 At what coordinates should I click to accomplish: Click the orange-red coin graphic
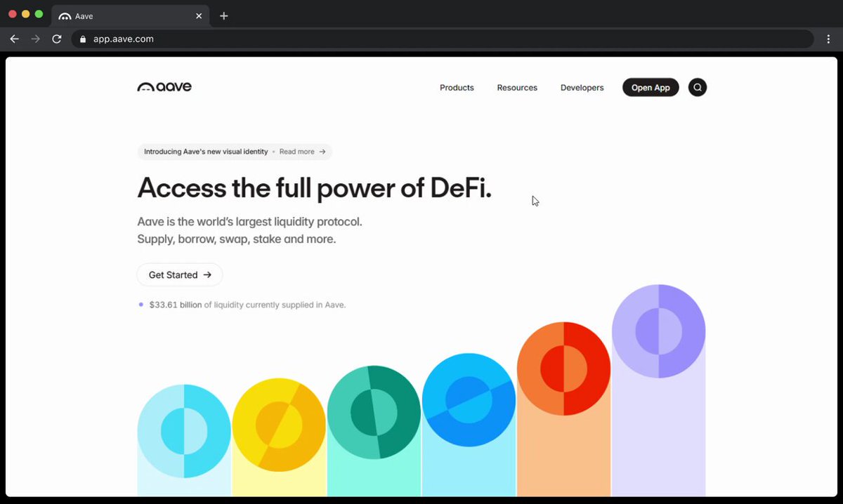[x=563, y=369]
